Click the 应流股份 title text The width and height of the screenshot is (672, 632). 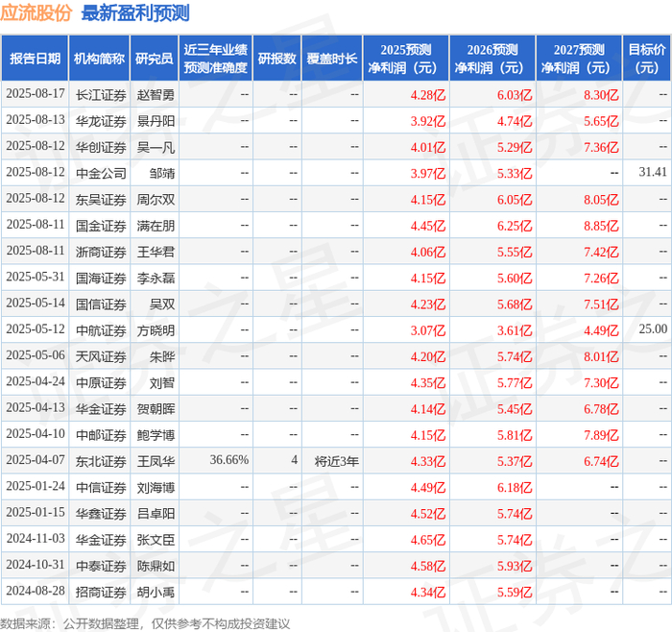pyautogui.click(x=36, y=12)
